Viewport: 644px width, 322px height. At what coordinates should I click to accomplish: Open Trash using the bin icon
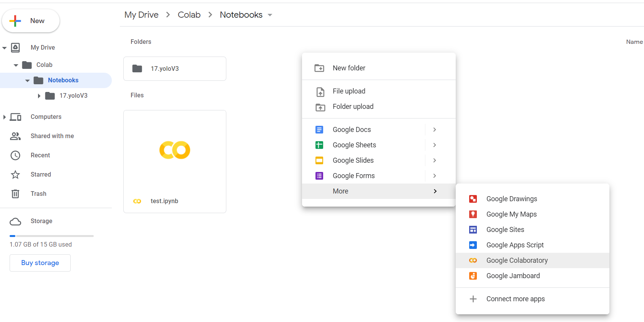(15, 194)
